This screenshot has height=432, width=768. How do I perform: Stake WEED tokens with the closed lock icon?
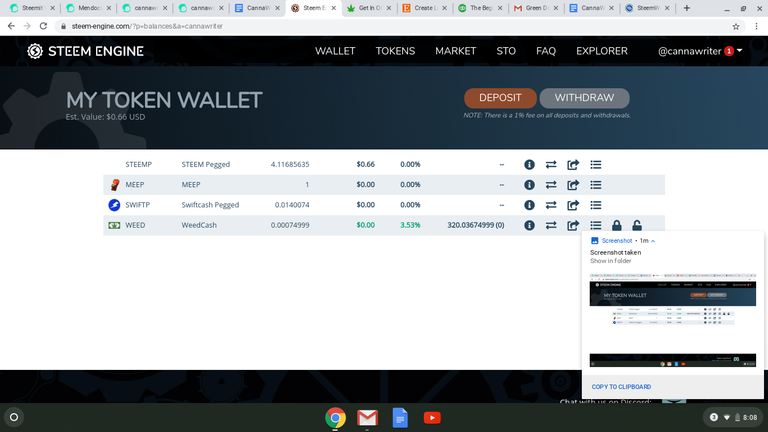[617, 225]
